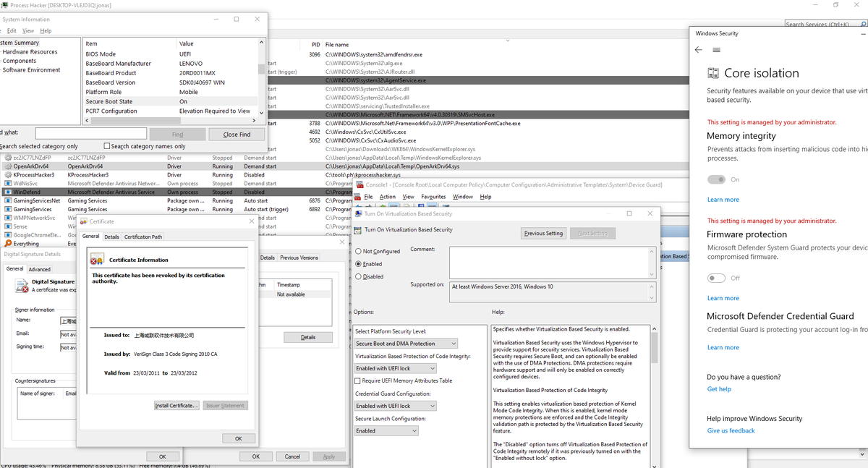Image resolution: width=868 pixels, height=468 pixels.
Task: Click the Process Hacker title bar icon
Action: pos(4,5)
